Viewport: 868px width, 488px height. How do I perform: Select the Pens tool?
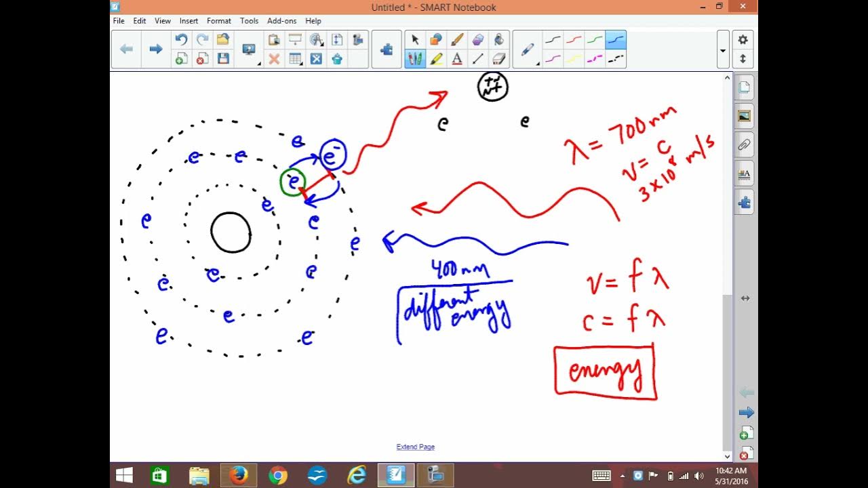[415, 59]
